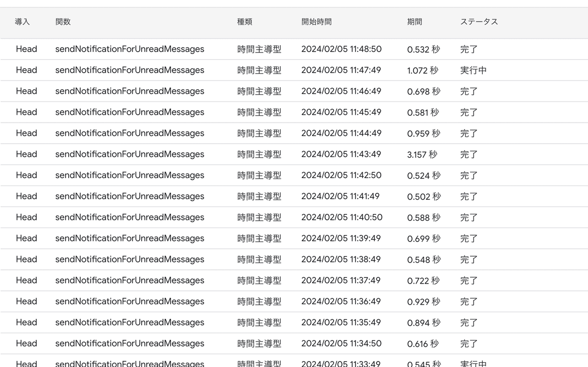Click duration 0.581 秒
The height and width of the screenshot is (367, 588).
(423, 112)
